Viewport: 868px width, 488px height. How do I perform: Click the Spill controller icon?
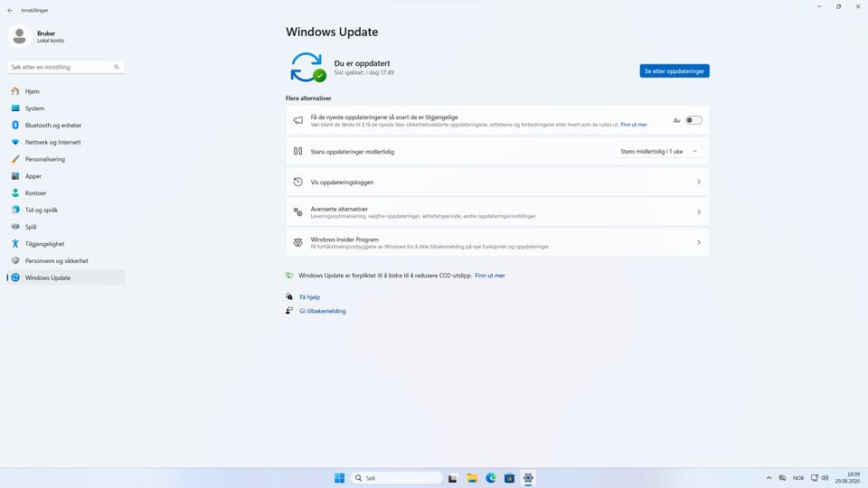pos(15,227)
